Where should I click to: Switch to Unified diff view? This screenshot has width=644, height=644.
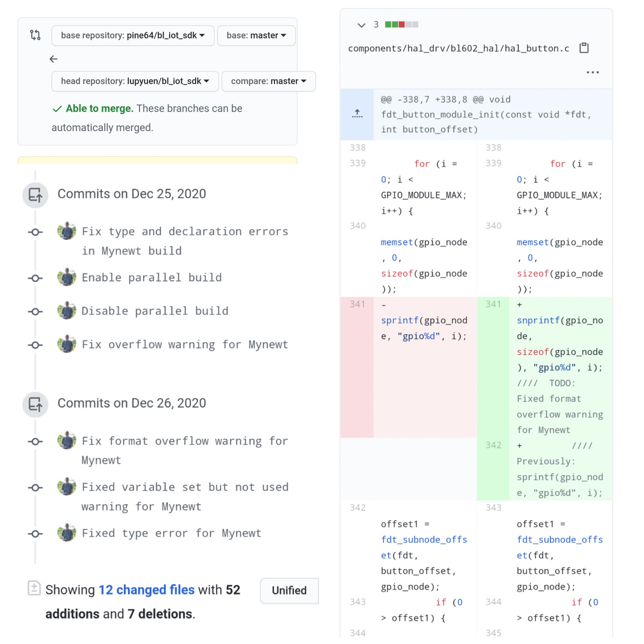289,590
